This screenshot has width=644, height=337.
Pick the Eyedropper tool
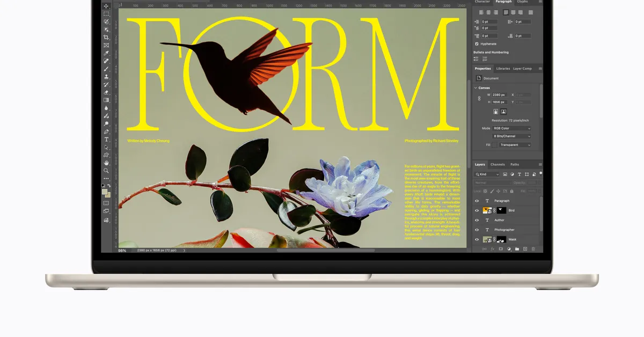106,53
